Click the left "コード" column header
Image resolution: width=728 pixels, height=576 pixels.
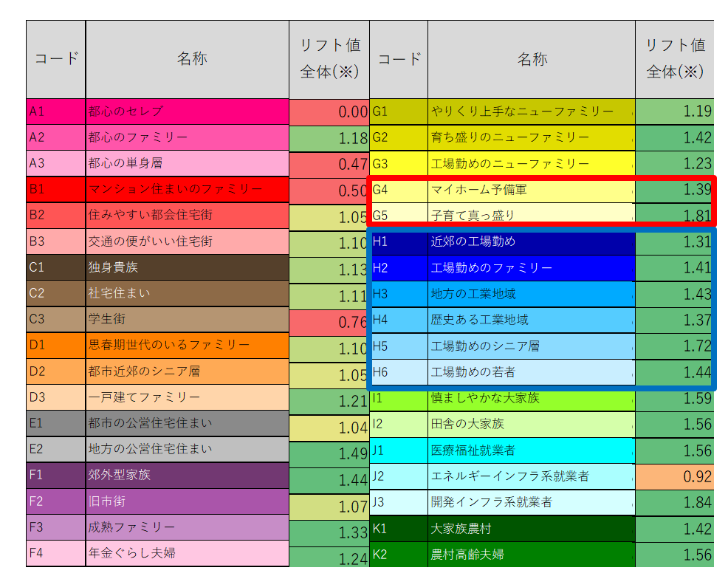point(55,59)
